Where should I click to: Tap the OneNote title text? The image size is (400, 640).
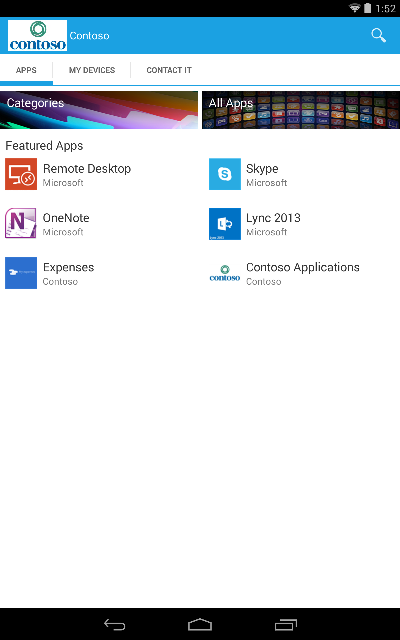pyautogui.click(x=66, y=218)
